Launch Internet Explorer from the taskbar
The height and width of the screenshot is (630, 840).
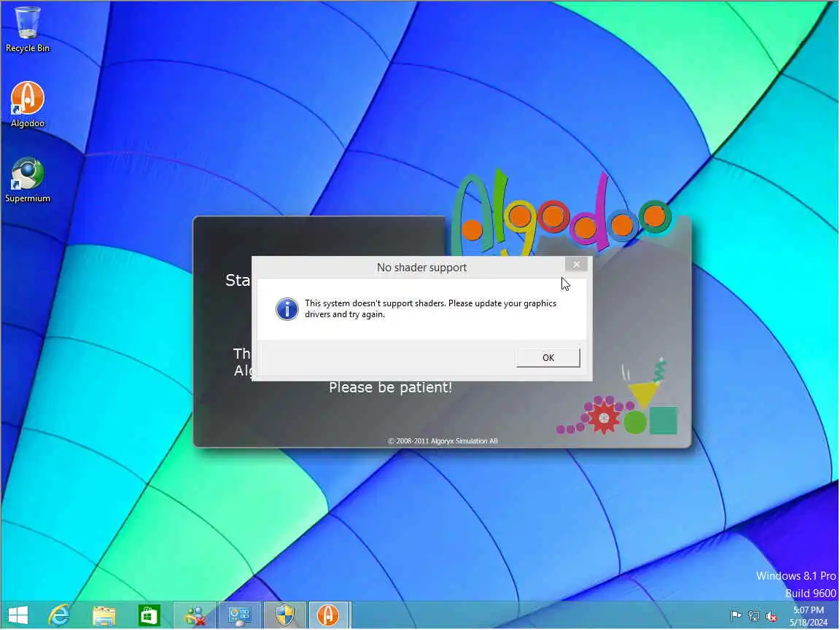pos(60,615)
